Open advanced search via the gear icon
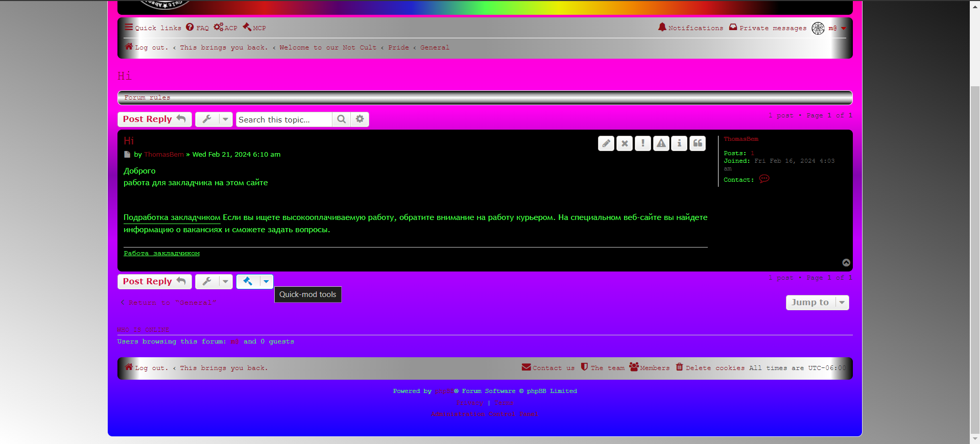Viewport: 980px width, 444px height. 360,119
